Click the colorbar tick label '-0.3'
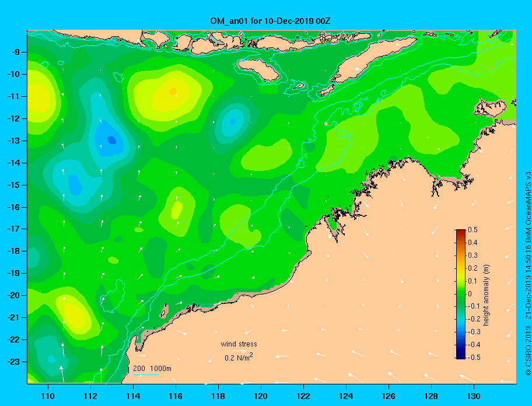The width and height of the screenshot is (532, 406). 474,332
